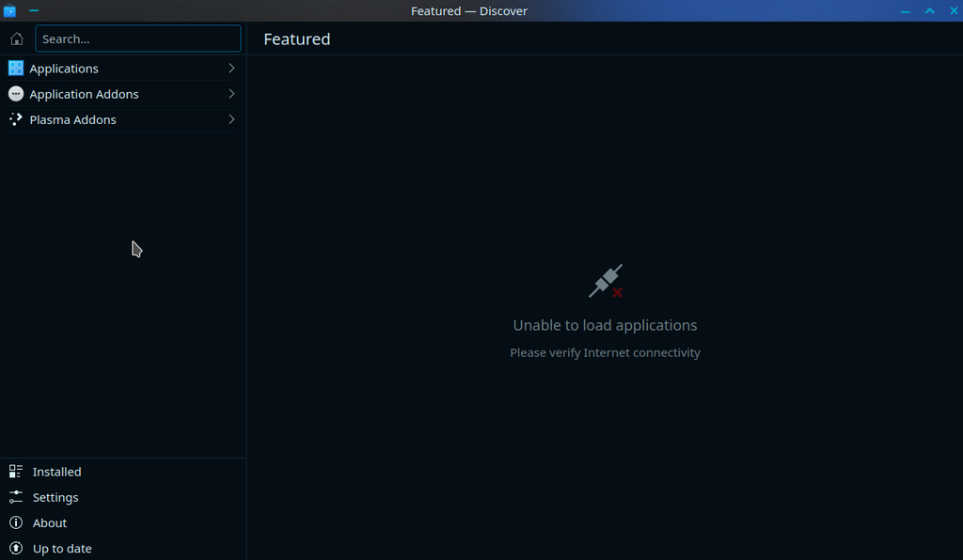Click the dash button beside the title bar app icon
Viewport: 963px width, 560px height.
coord(34,10)
